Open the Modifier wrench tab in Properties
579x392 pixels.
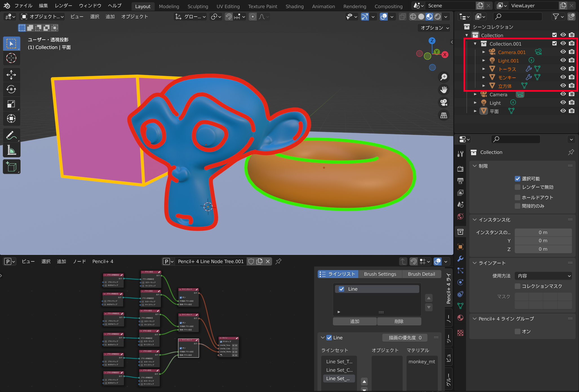pyautogui.click(x=460, y=259)
